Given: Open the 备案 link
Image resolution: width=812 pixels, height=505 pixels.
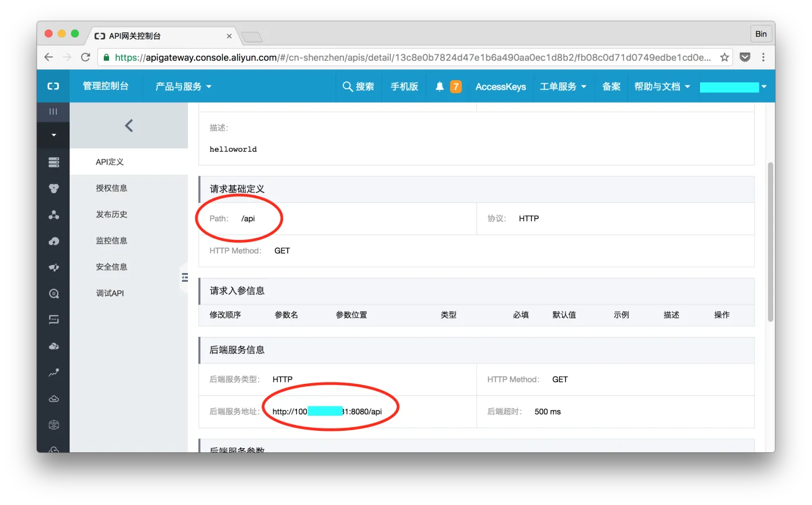Looking at the screenshot, I should (611, 86).
